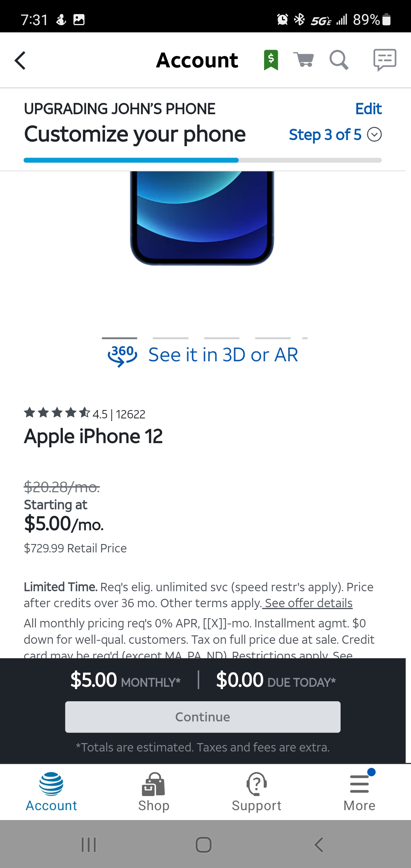Open the green dollar bookmark icon
Screen dimensions: 411x868
(271, 60)
